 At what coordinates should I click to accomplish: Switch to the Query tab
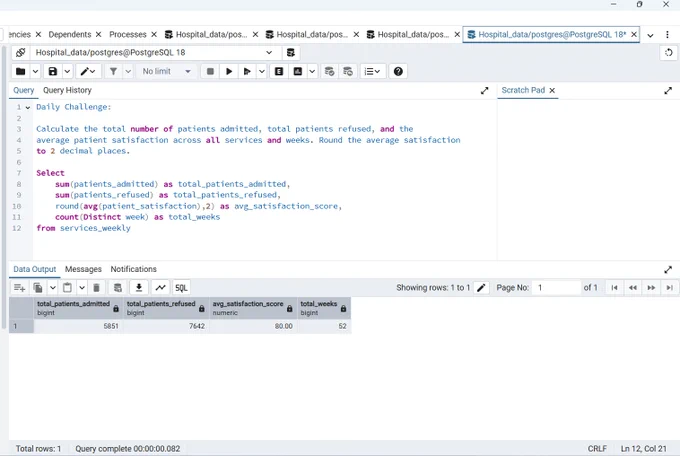pyautogui.click(x=23, y=90)
